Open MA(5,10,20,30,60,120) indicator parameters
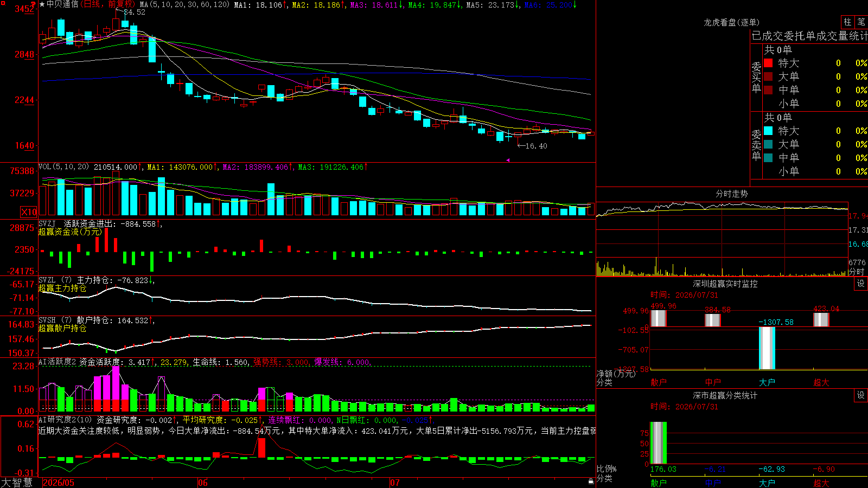This screenshot has width=868, height=488. [x=184, y=5]
